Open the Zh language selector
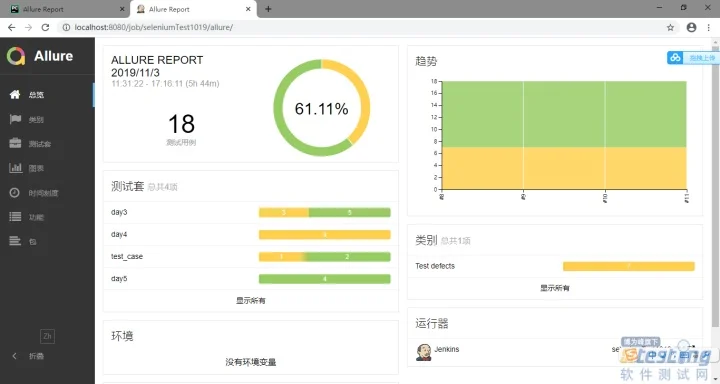The height and width of the screenshot is (384, 720). pyautogui.click(x=47, y=336)
